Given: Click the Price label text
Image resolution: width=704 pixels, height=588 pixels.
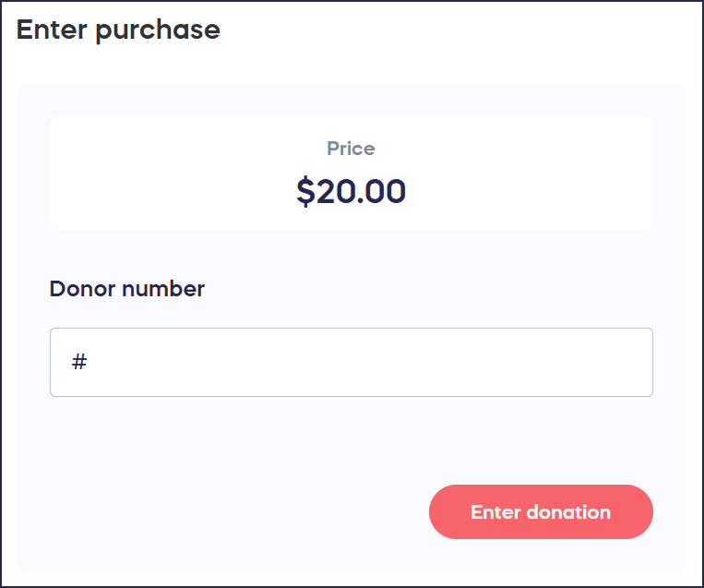Looking at the screenshot, I should click(x=351, y=149).
